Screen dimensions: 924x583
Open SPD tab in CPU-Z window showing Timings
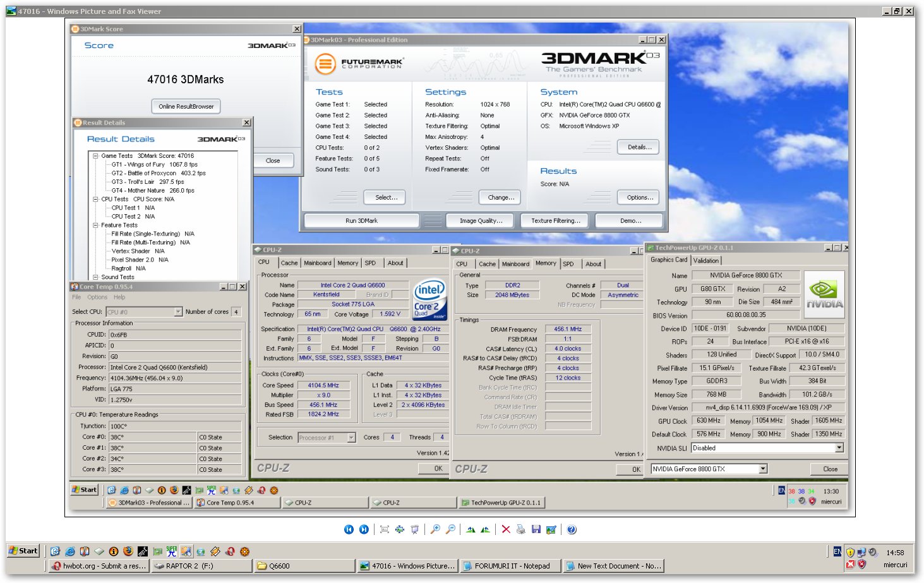coord(568,264)
